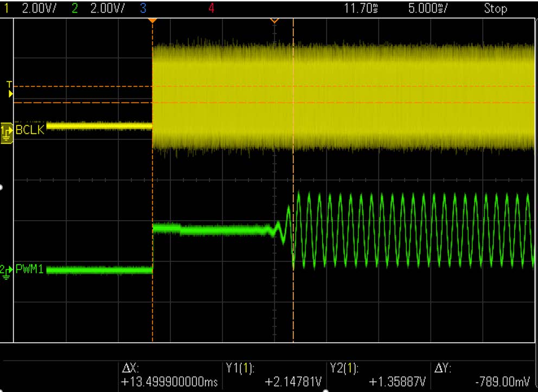Enable channel 3 in the top bar
Image resolution: width=538 pixels, height=392 pixels.
pyautogui.click(x=142, y=8)
